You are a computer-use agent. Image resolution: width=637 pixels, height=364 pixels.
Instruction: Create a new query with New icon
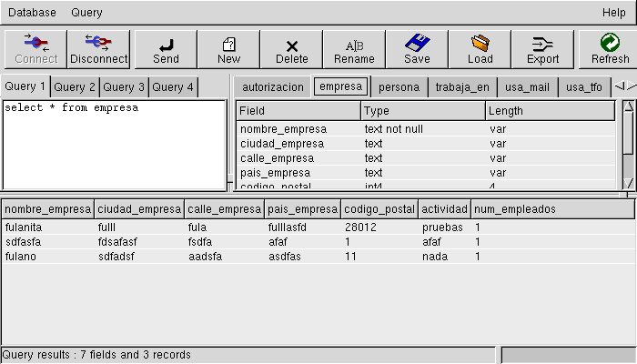(x=229, y=48)
